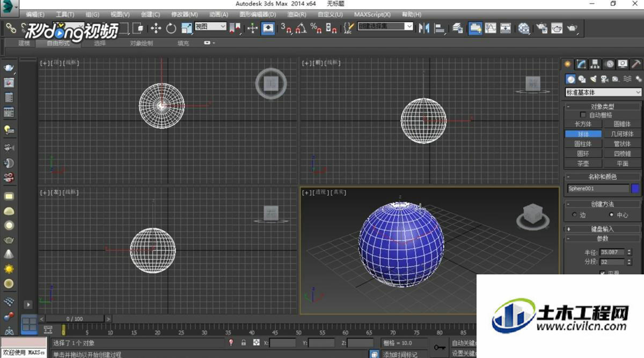Select the 边 creation method radio

tap(575, 215)
